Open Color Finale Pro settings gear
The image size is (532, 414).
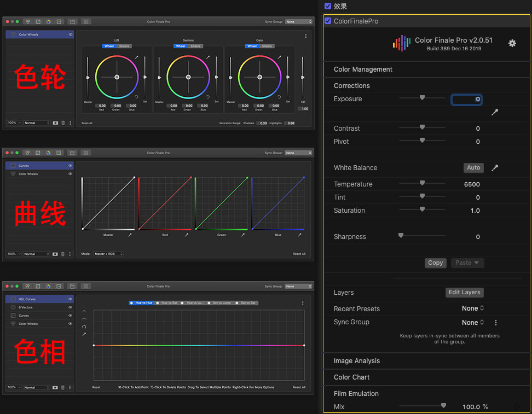pyautogui.click(x=512, y=43)
